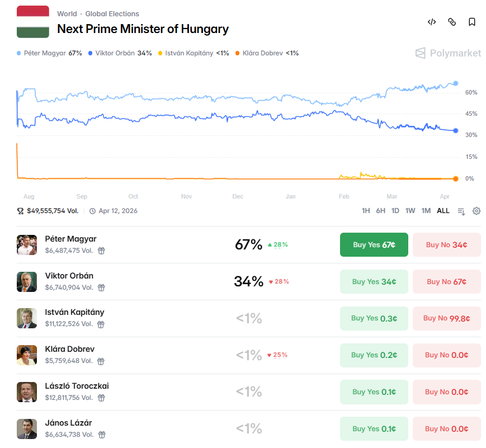Click the Péter Magyar line endpoint dot
The height and width of the screenshot is (448, 486).
click(x=456, y=83)
